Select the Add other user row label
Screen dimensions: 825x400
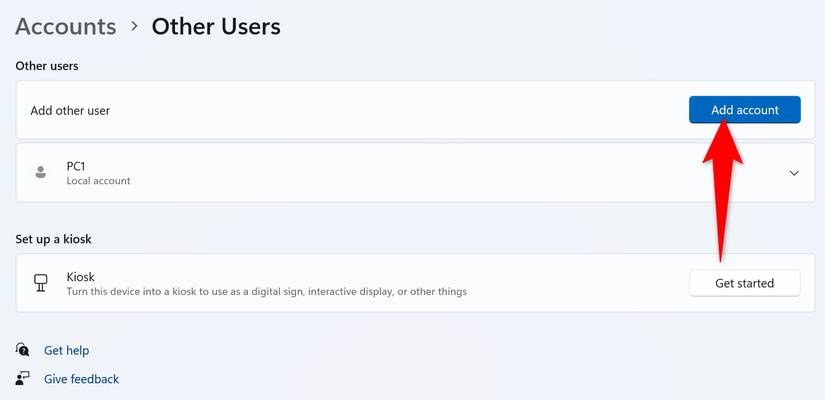70,111
